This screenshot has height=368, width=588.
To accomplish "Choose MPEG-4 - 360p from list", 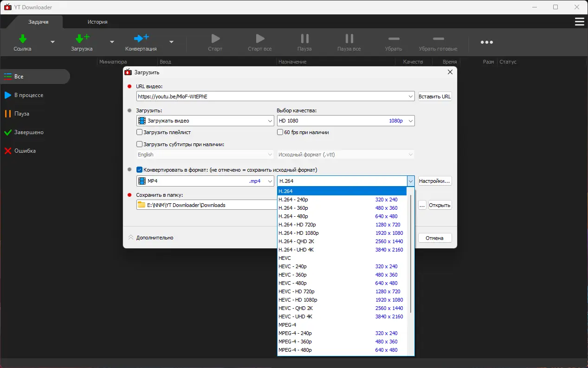I will (342, 342).
